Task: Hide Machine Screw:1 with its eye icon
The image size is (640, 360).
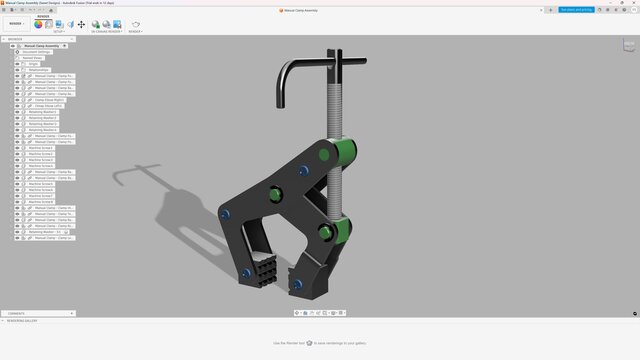Action: pyautogui.click(x=18, y=148)
